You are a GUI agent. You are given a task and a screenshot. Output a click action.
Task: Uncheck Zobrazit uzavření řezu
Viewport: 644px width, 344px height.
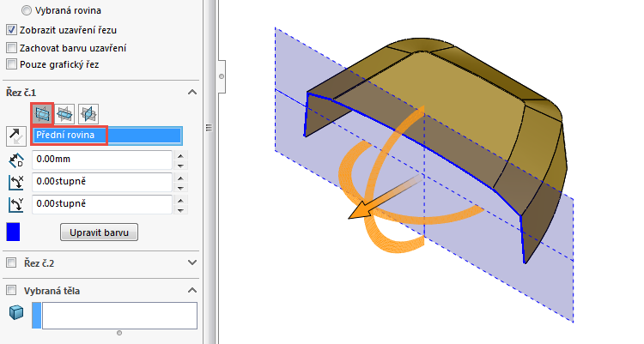[11, 30]
